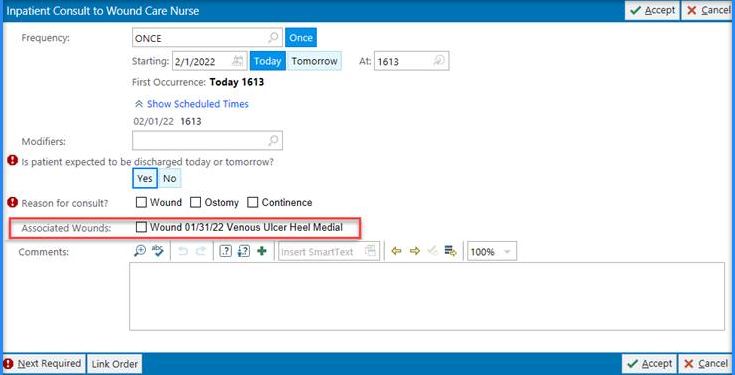Click the red alert icon beside discharge question

coord(13,161)
